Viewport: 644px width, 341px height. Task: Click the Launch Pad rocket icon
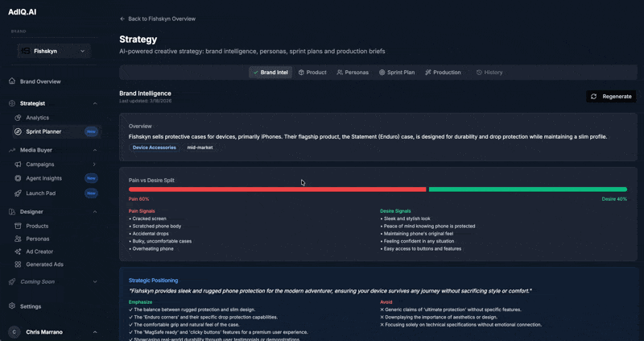(18, 193)
